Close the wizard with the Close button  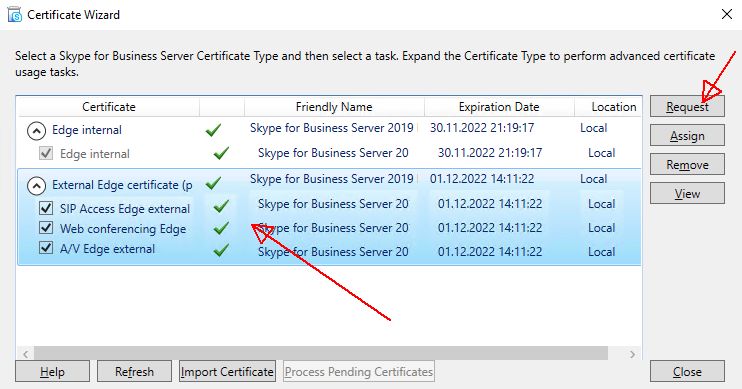[687, 371]
